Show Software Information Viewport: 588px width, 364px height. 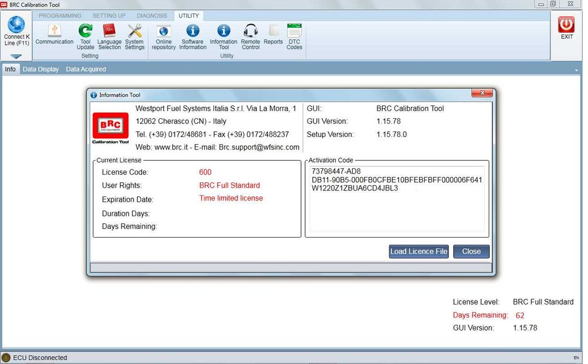tap(193, 31)
